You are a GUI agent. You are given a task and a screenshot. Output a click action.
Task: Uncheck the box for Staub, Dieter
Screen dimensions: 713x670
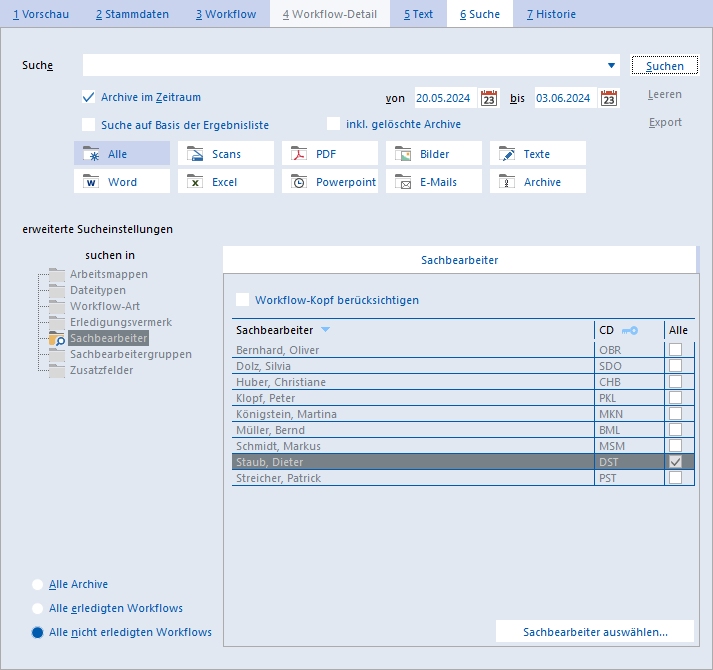(x=675, y=462)
